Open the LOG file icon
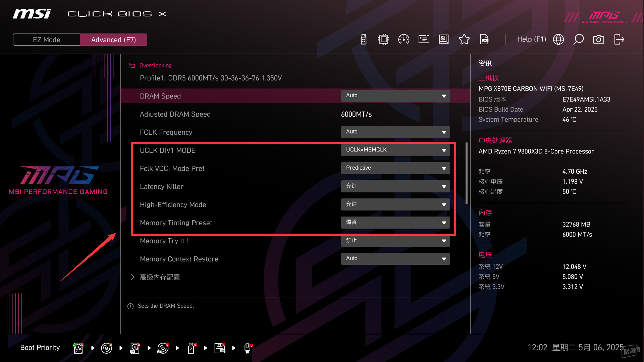This screenshot has height=362, width=644. point(484,40)
